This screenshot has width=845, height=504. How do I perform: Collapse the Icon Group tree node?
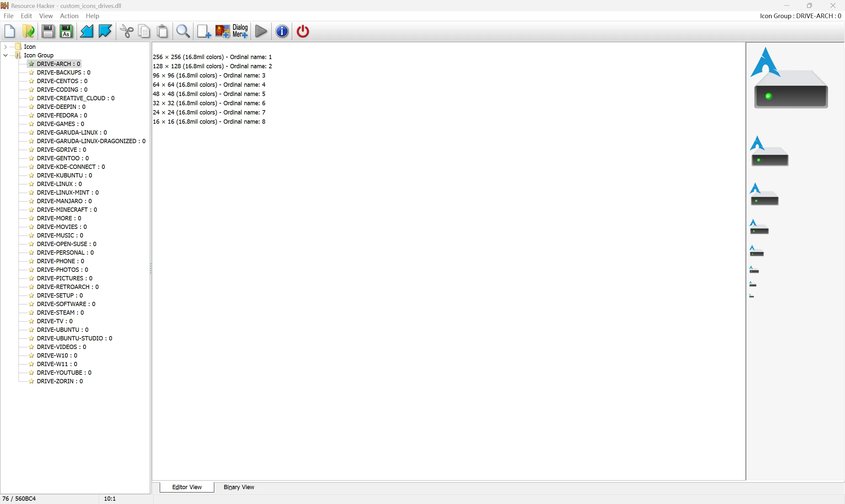click(5, 55)
